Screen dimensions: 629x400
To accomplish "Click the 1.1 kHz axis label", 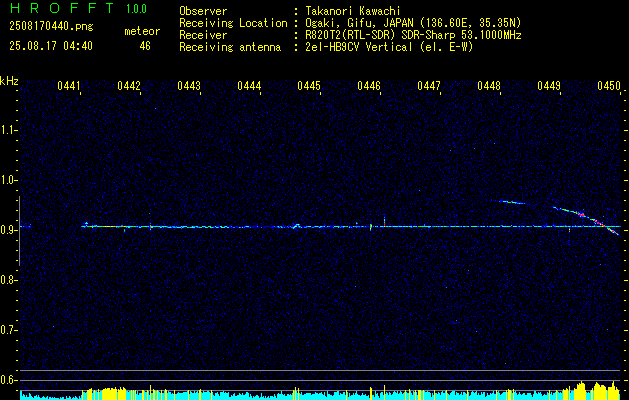I will click(8, 130).
